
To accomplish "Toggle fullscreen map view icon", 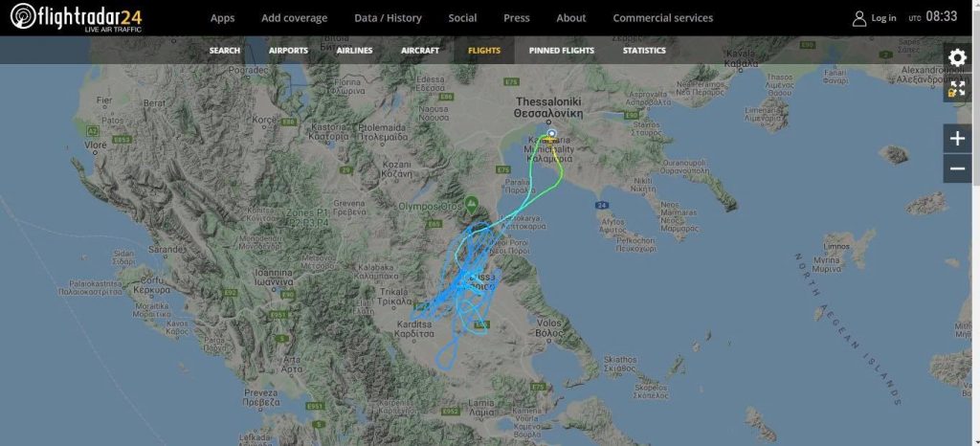I will pos(957,88).
